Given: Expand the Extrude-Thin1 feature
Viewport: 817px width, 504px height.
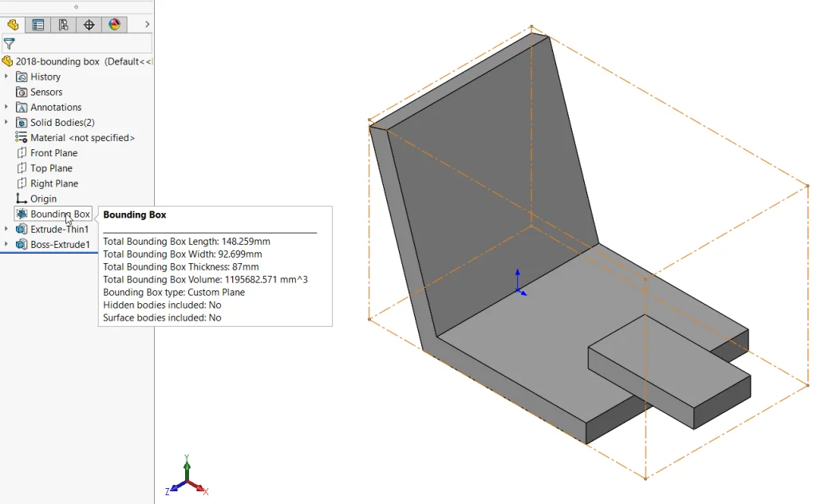Looking at the screenshot, I should (x=6, y=229).
